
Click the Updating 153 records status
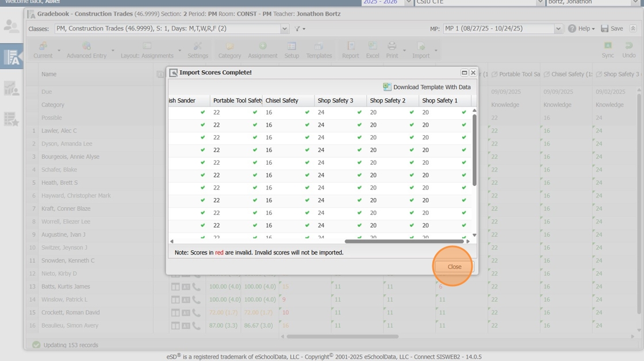tap(71, 345)
